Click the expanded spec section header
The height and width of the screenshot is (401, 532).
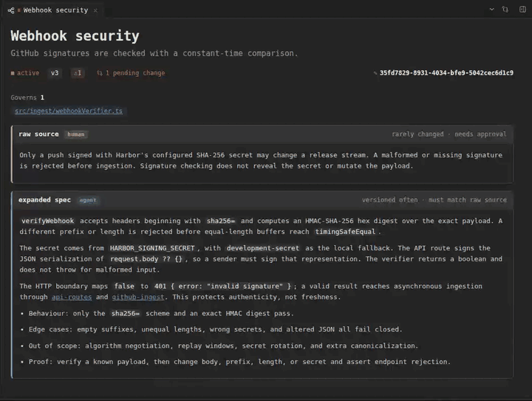(262, 200)
